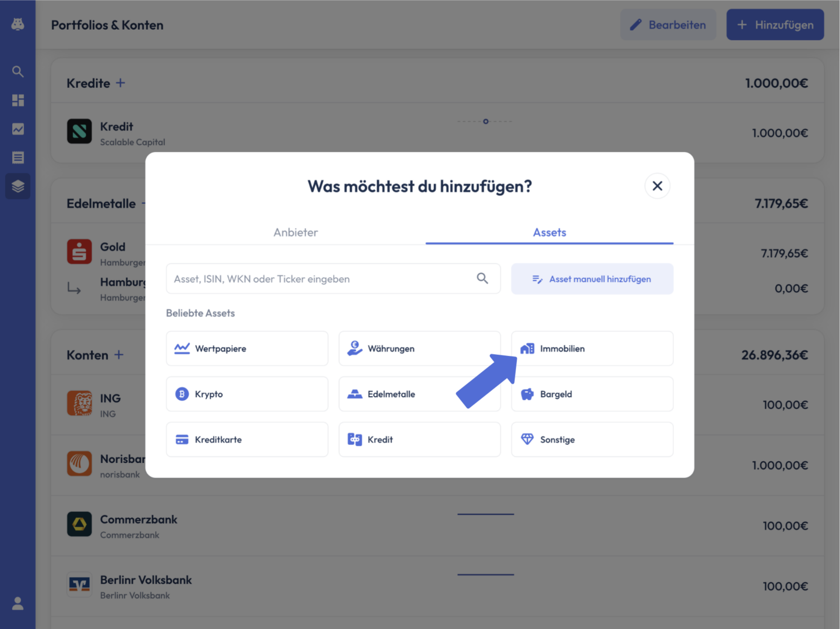The width and height of the screenshot is (840, 629).
Task: Choose the Immobilien asset option
Action: [x=592, y=348]
